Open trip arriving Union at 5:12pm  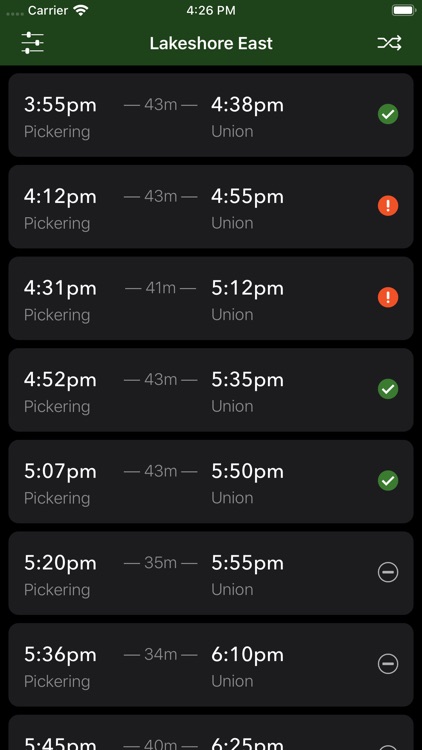211,298
